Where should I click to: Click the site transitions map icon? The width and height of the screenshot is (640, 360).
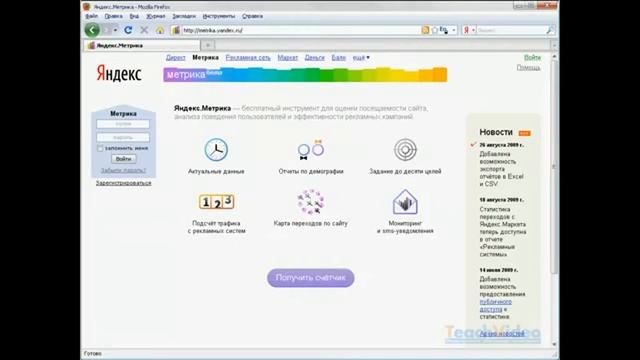point(311,202)
